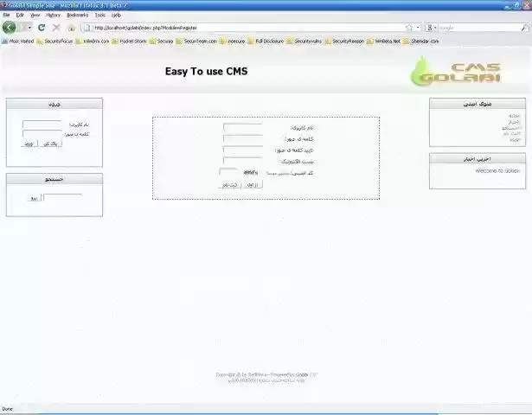Open the back/forward history dropdown arrow
The height and width of the screenshot is (415, 532).
30,28
